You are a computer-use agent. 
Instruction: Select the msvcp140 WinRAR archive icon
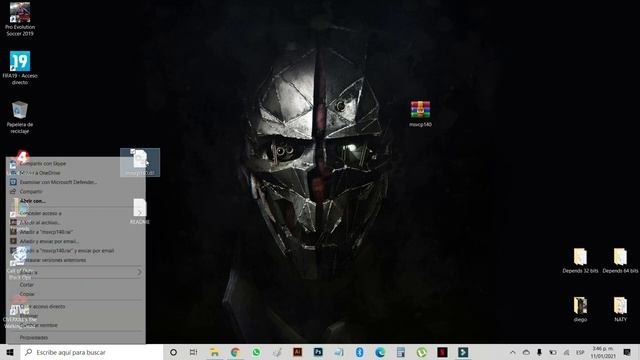420,114
